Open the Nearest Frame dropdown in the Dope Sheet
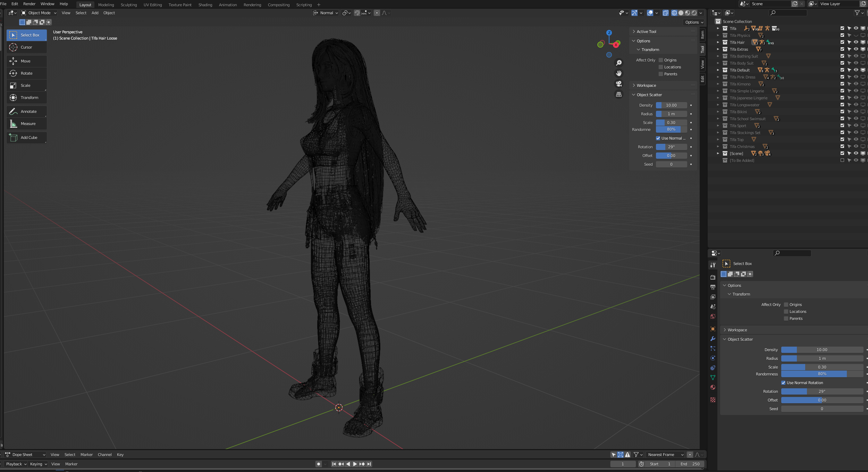The image size is (868, 472). click(665, 455)
